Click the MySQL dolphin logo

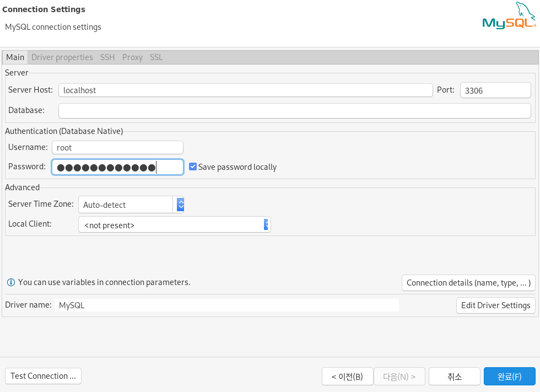[509, 15]
